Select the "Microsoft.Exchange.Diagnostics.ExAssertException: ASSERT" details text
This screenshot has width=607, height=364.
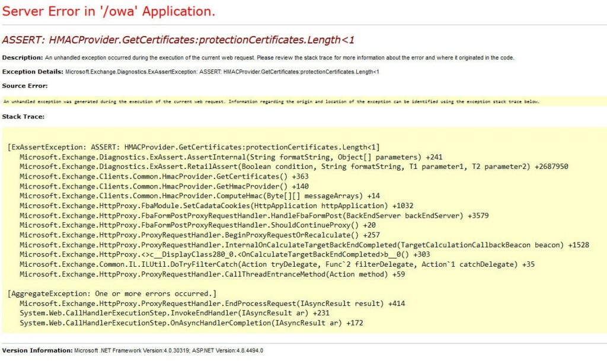coord(222,72)
